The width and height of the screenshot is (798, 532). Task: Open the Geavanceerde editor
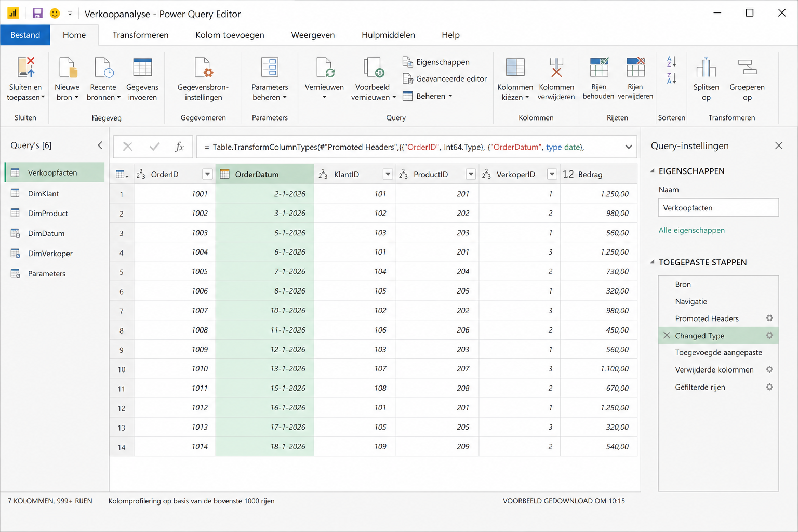point(445,79)
